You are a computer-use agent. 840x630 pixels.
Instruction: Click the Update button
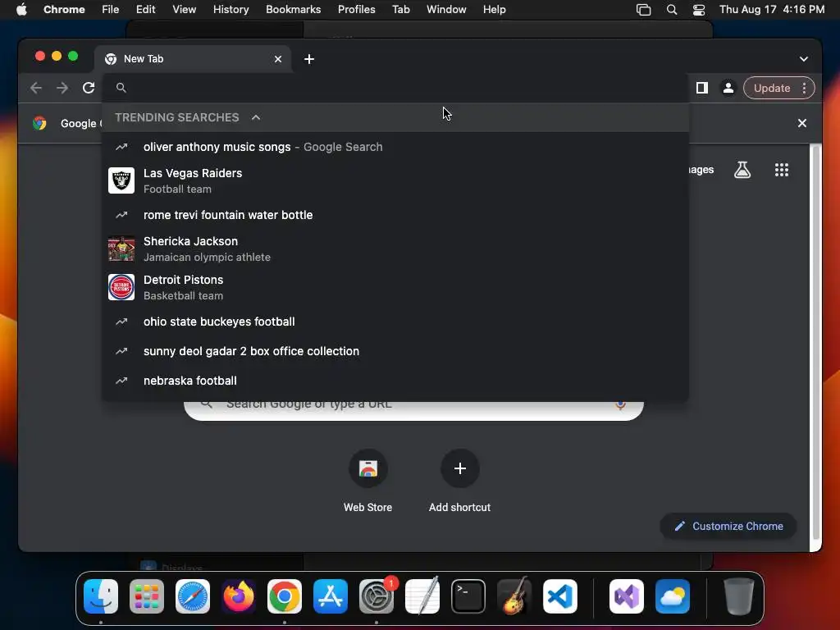point(771,88)
